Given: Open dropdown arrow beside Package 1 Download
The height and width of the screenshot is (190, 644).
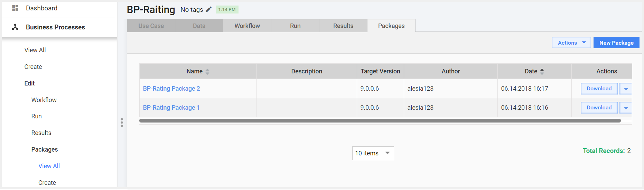Looking at the screenshot, I should click(x=626, y=108).
